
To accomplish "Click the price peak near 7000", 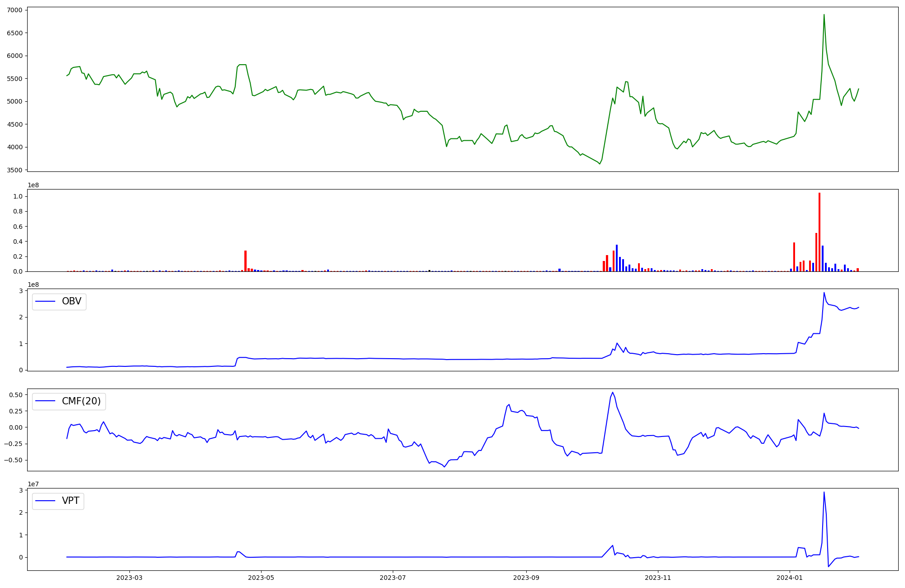I will tap(824, 15).
